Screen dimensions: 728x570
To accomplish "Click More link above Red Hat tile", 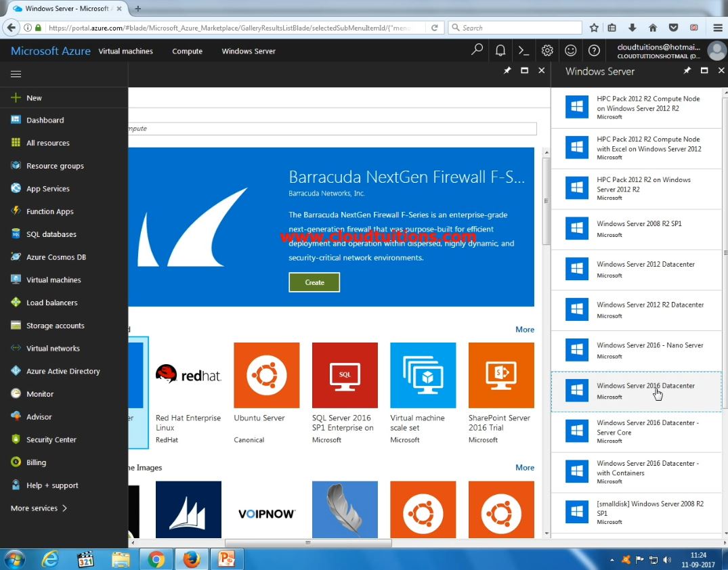I will 525,329.
